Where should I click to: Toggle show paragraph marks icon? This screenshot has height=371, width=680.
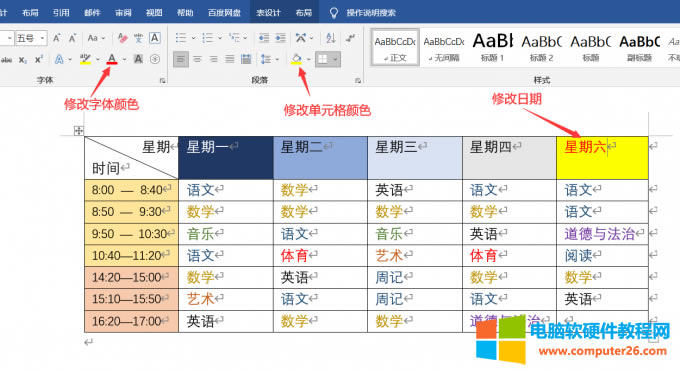(x=350, y=38)
